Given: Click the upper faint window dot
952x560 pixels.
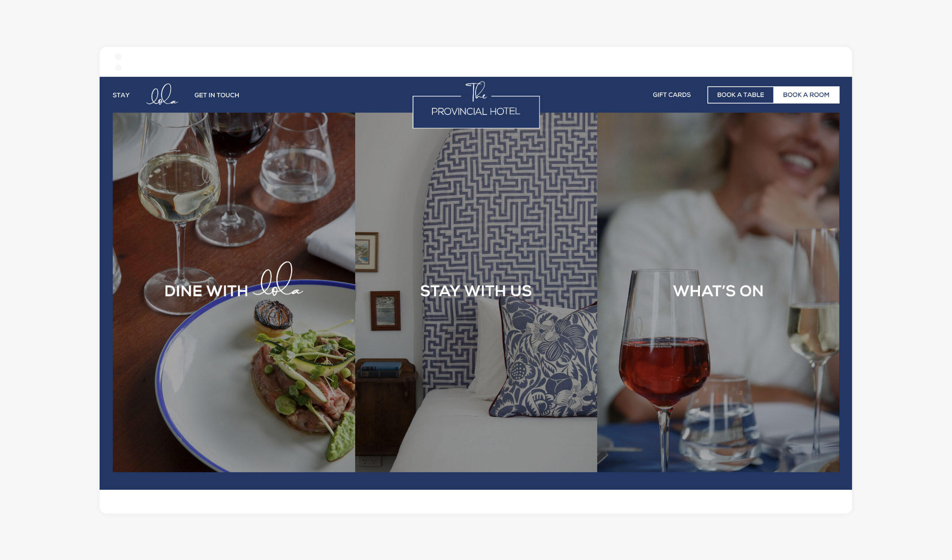Looking at the screenshot, I should [118, 56].
